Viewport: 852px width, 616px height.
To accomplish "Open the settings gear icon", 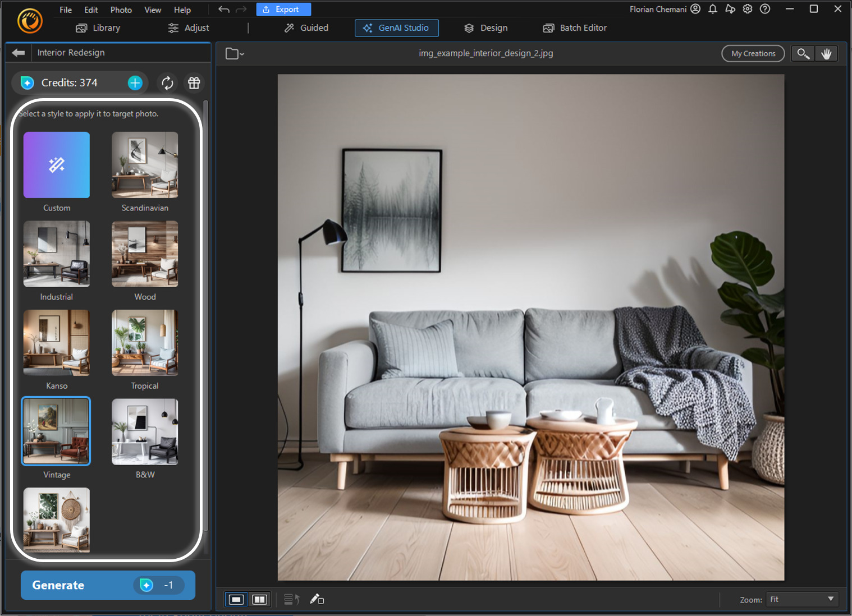I will coord(747,9).
